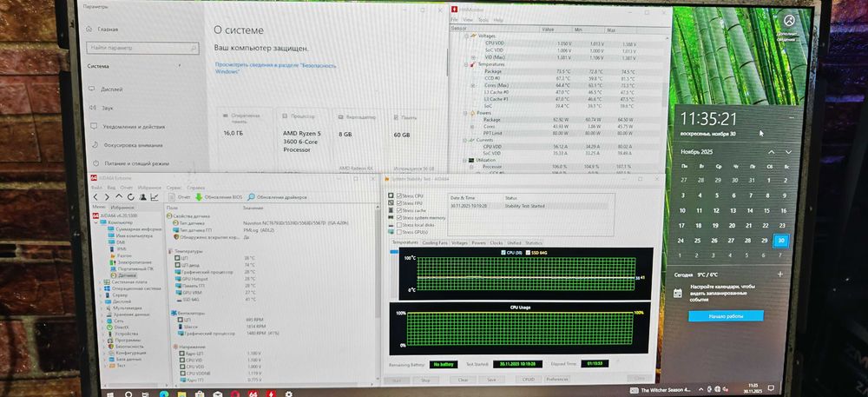Select Датчики sensor item in AIDA64 tree
Image resolution: width=868 pixels, height=397 pixels.
[123, 275]
